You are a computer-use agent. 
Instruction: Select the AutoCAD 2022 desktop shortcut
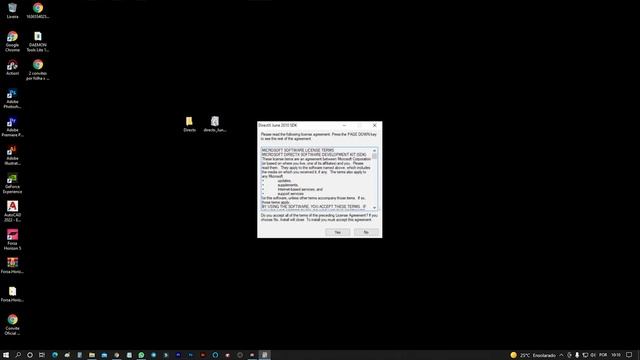tap(12, 211)
